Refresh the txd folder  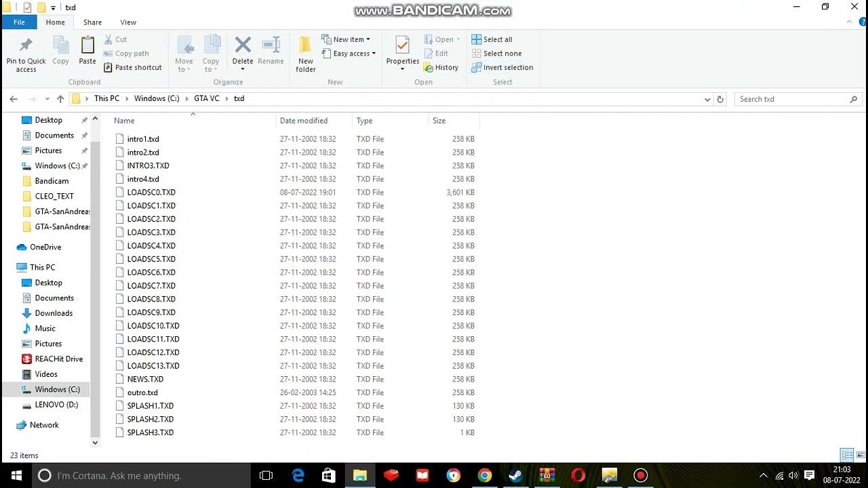[720, 99]
